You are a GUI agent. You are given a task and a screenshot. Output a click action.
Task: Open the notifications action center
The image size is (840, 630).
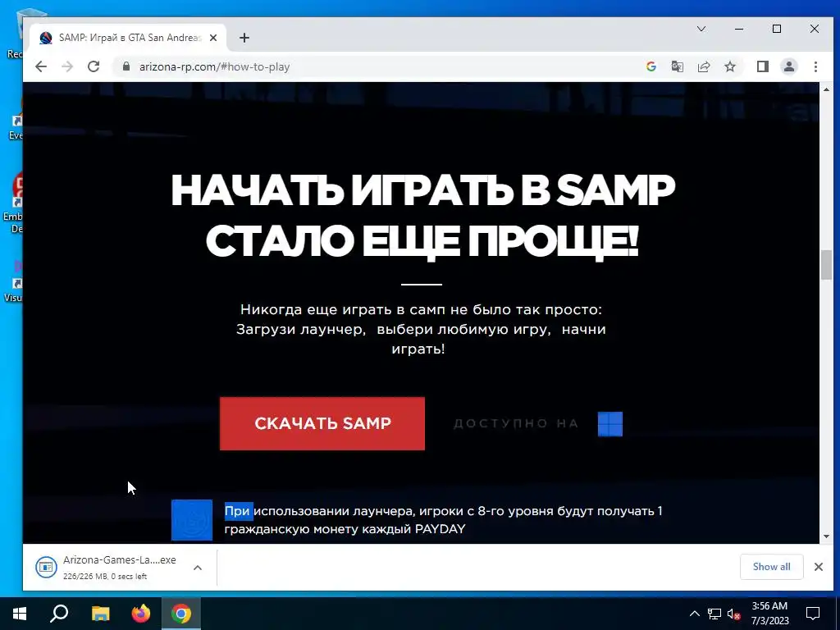pyautogui.click(x=813, y=614)
